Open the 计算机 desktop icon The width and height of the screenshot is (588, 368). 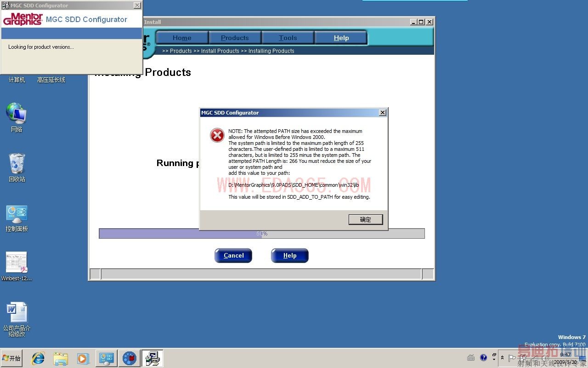pos(17,80)
